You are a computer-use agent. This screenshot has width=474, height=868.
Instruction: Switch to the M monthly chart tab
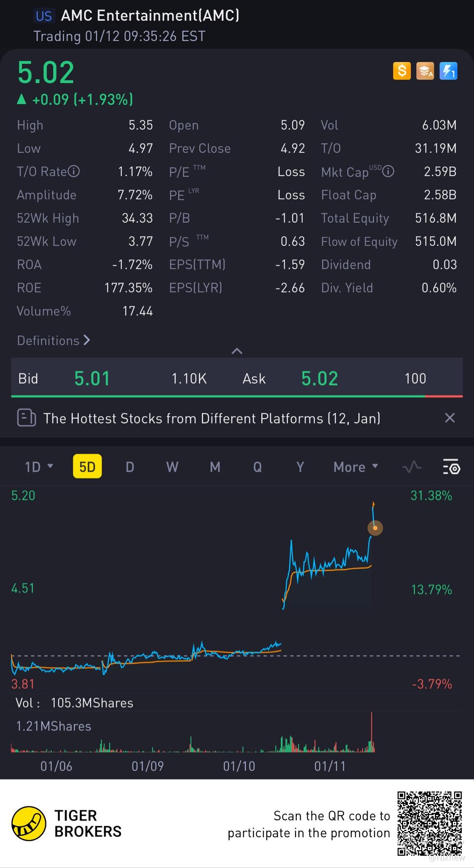[215, 467]
